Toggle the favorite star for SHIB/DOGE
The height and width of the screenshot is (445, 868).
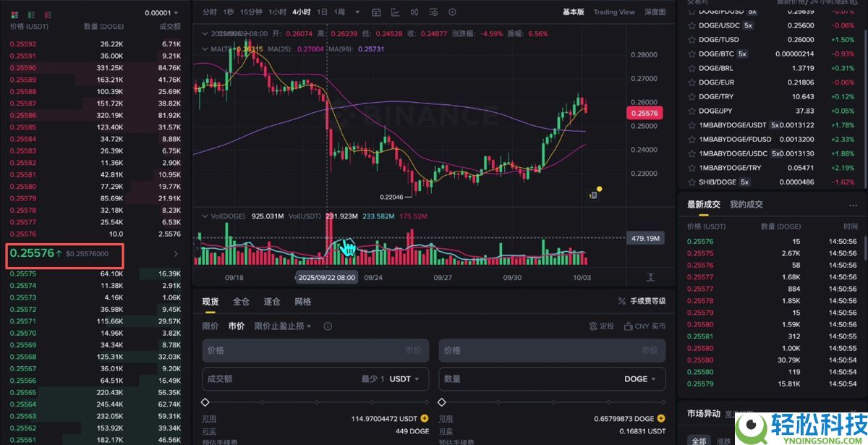pos(691,182)
